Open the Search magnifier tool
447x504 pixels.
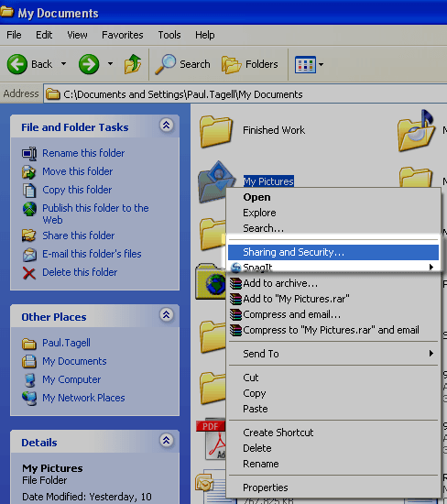(x=182, y=64)
